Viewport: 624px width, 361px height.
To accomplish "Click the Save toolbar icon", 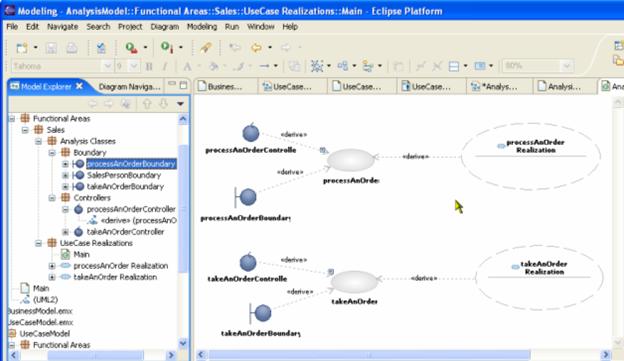I will [51, 48].
